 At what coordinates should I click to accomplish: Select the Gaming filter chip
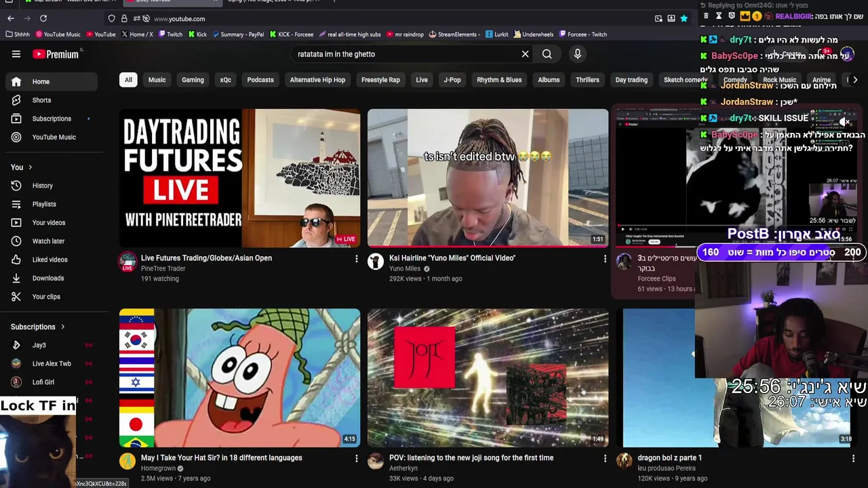[x=193, y=80]
